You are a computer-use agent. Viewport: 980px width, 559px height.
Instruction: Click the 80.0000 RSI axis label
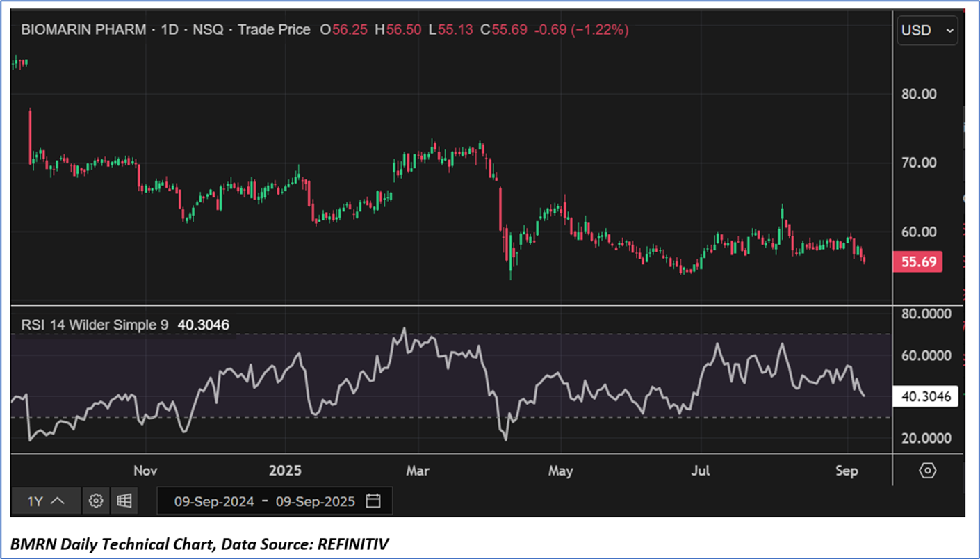[926, 314]
